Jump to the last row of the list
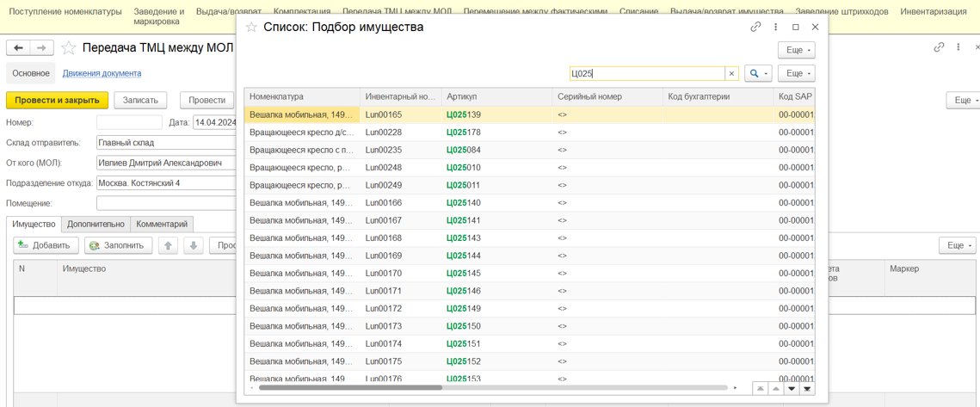Viewport: 980px width, 407px height. [808, 388]
